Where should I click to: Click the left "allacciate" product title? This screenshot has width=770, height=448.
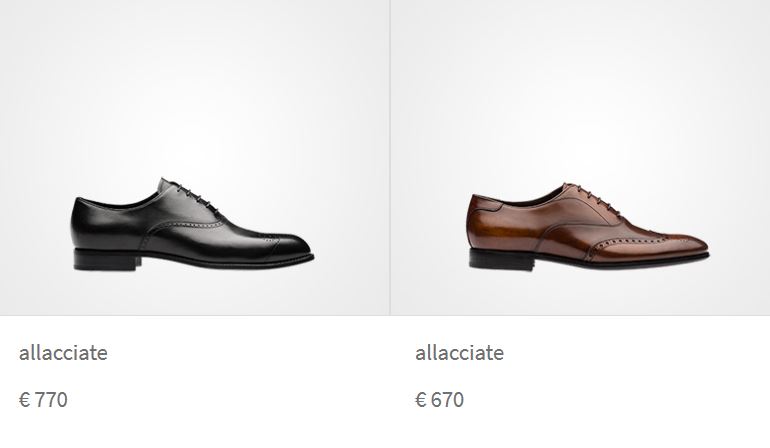[63, 353]
